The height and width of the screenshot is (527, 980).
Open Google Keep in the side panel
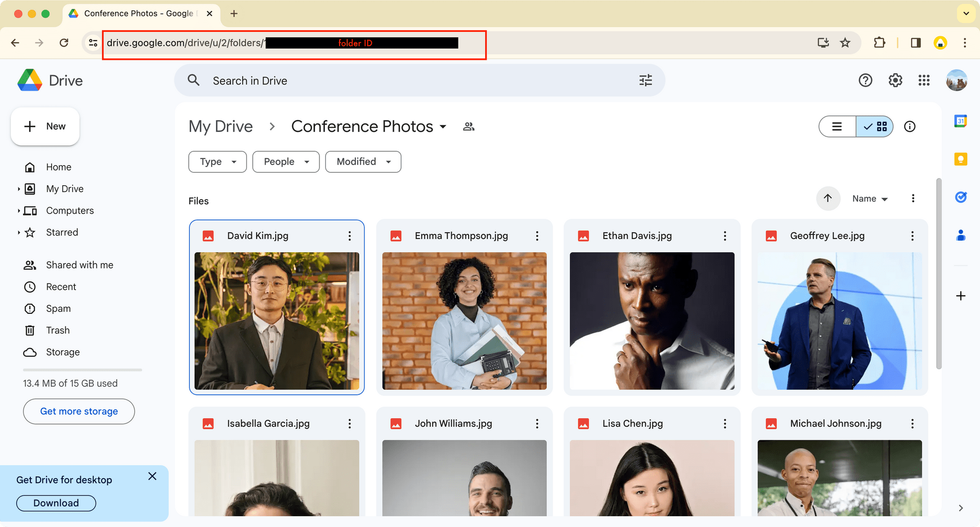pyautogui.click(x=961, y=159)
